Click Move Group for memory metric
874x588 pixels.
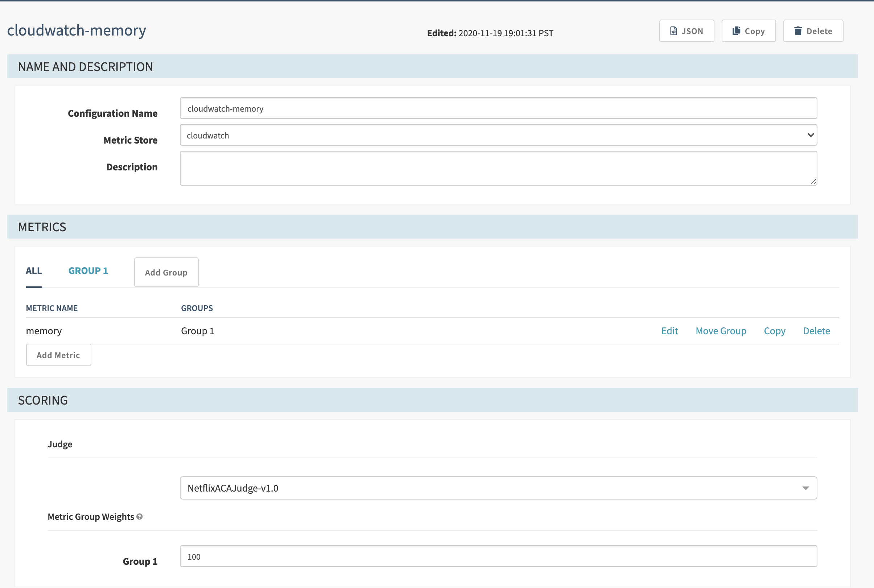(x=721, y=331)
